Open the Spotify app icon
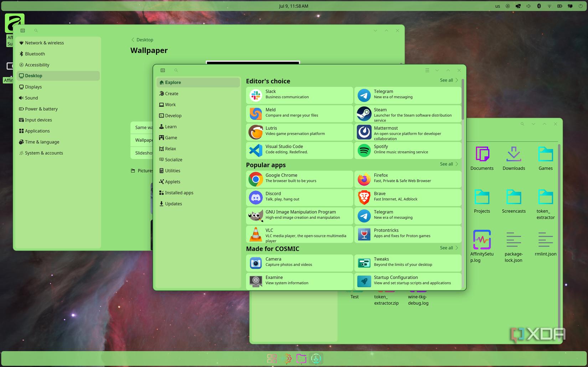The image size is (588, 367). click(364, 150)
